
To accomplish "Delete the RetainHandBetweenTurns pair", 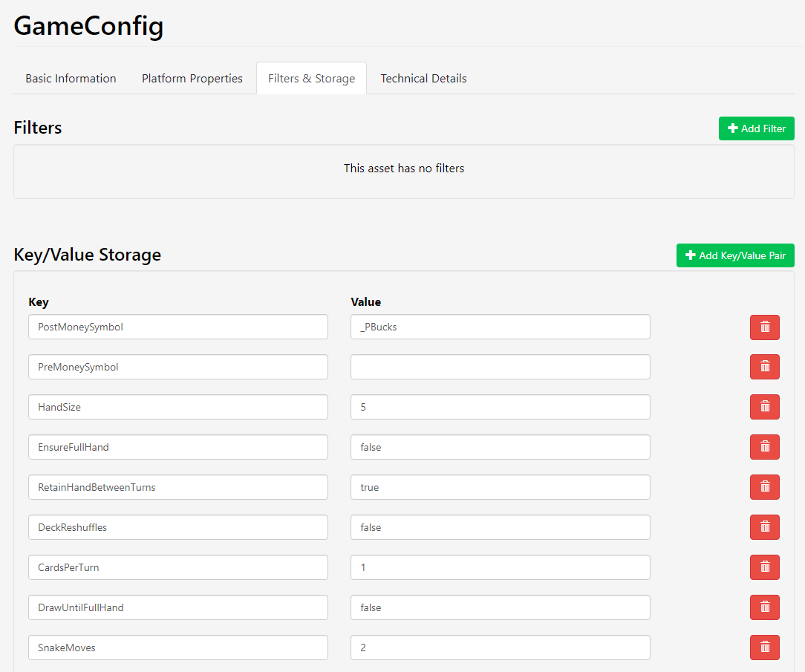I will pos(764,487).
